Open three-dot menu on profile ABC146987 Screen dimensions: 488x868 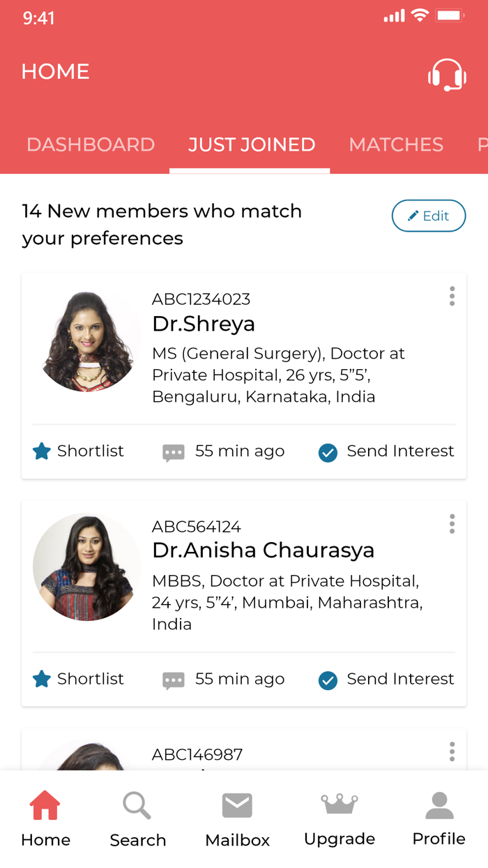pyautogui.click(x=452, y=752)
